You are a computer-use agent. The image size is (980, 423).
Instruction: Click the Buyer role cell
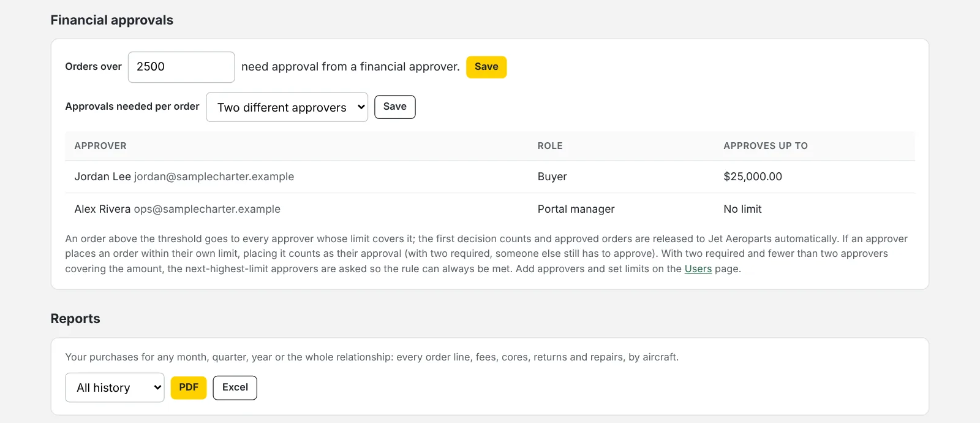(x=552, y=177)
